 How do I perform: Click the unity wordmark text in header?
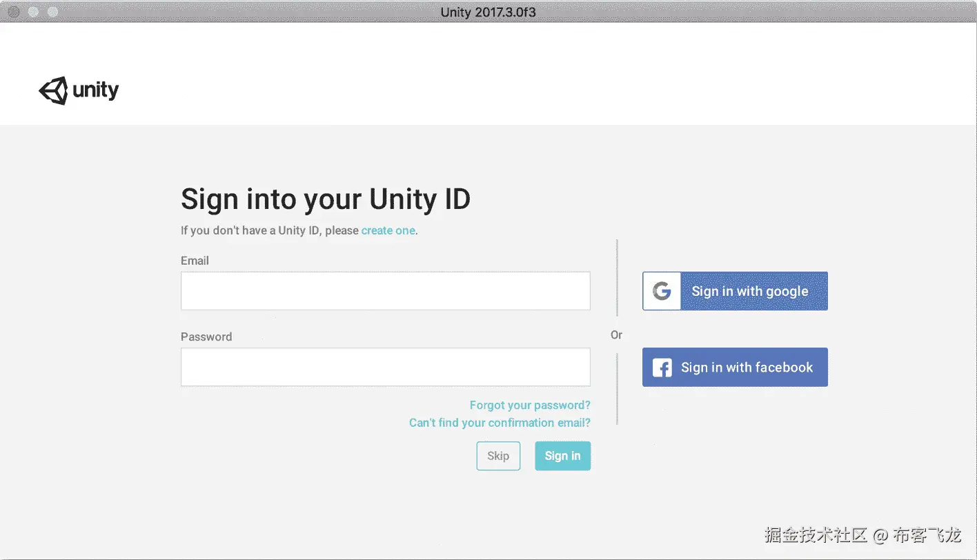[x=95, y=90]
